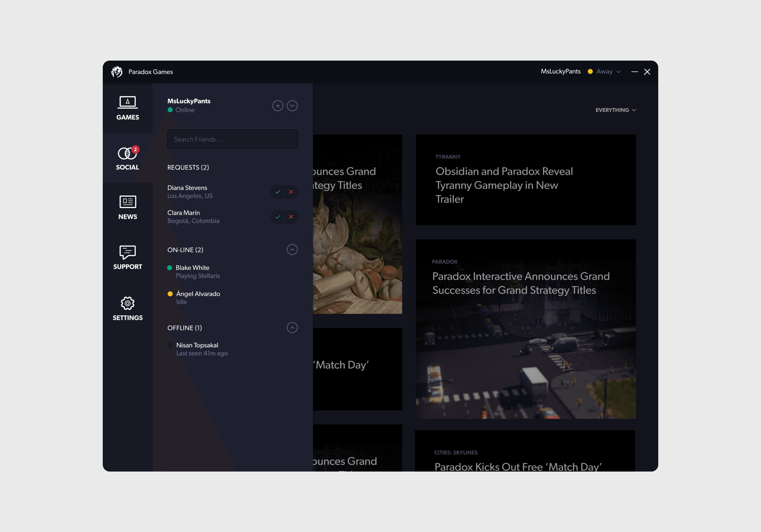Collapse the ON-LINE friends list
This screenshot has width=761, height=532.
point(292,250)
